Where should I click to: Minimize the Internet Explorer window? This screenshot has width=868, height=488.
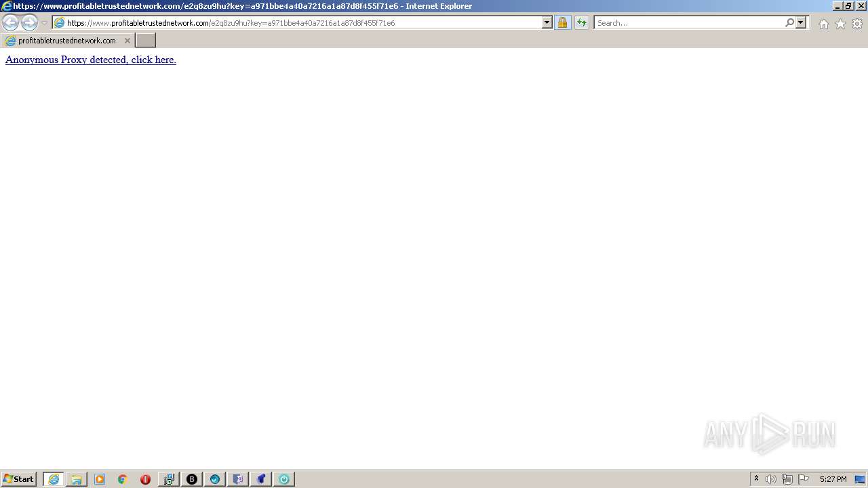[x=837, y=5]
